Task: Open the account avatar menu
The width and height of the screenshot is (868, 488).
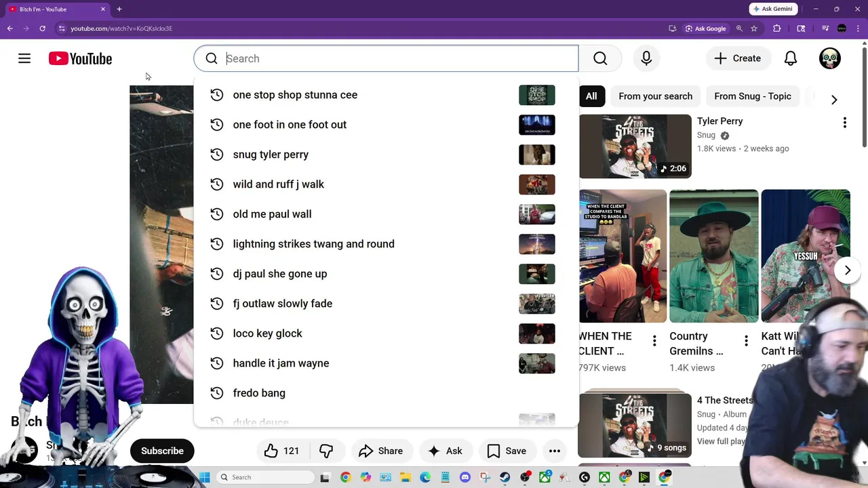Action: (830, 58)
